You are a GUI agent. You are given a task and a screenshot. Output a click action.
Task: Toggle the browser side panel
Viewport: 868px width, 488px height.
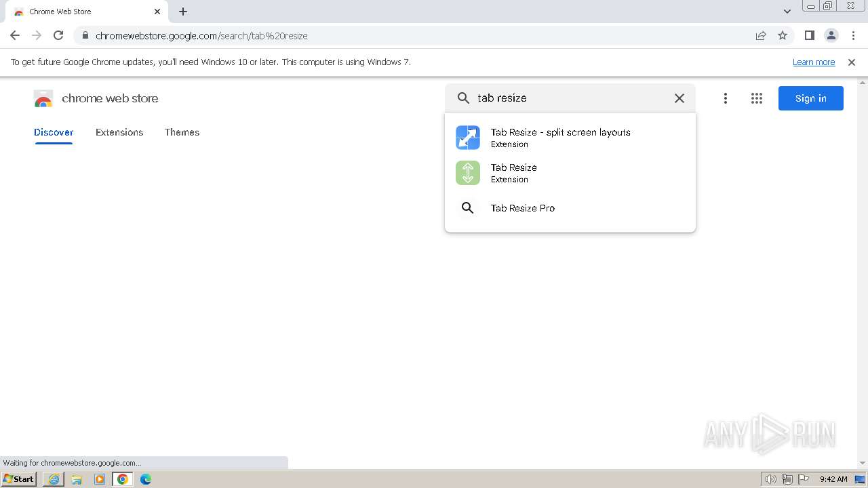(810, 35)
